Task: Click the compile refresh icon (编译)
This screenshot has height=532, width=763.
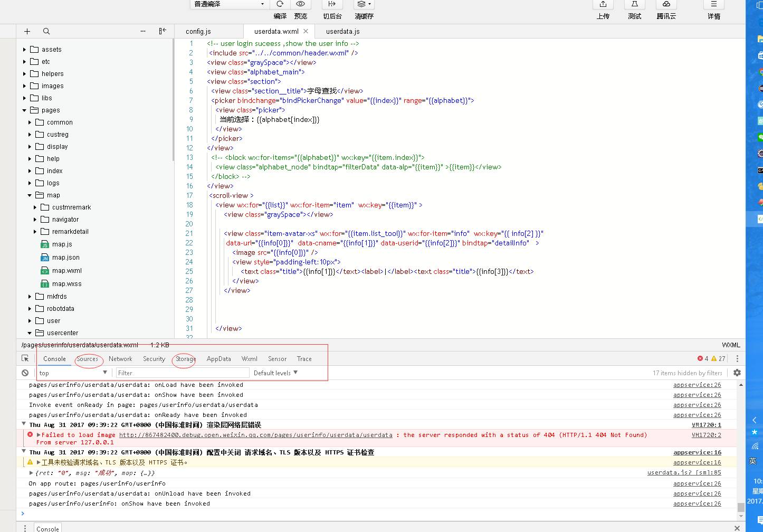Action: [280, 4]
